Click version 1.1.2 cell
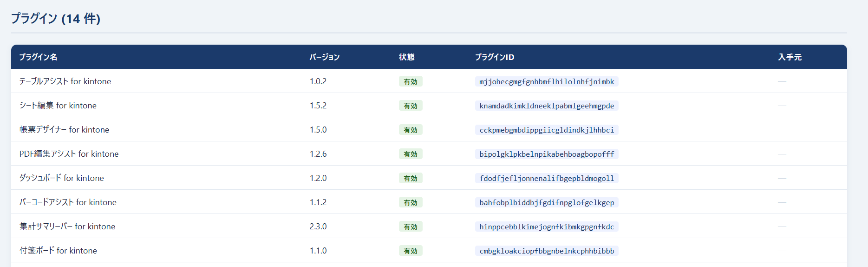868x267 pixels. pos(318,202)
